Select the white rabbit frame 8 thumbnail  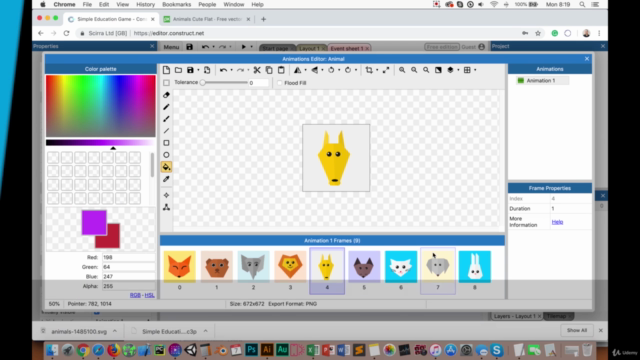pos(475,267)
